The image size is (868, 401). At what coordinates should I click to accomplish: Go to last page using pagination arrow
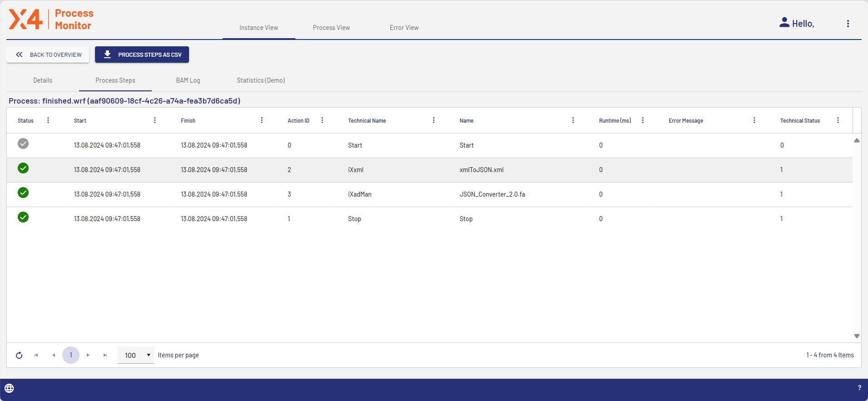click(105, 355)
